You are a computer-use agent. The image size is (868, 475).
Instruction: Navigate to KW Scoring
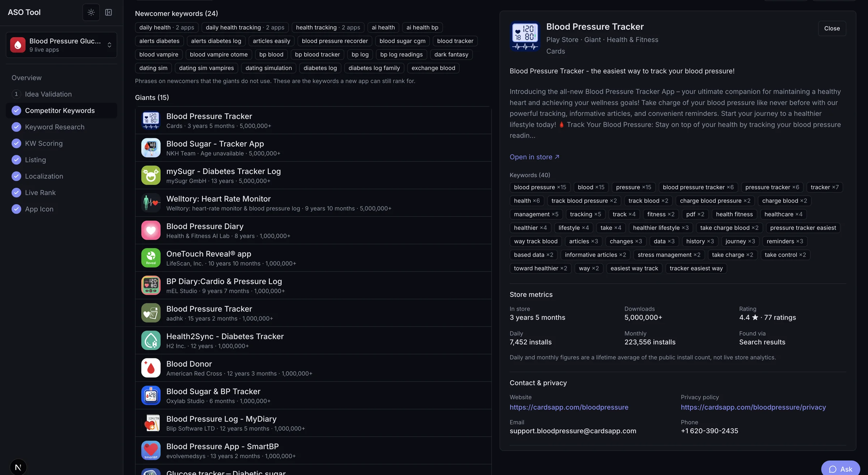click(44, 143)
